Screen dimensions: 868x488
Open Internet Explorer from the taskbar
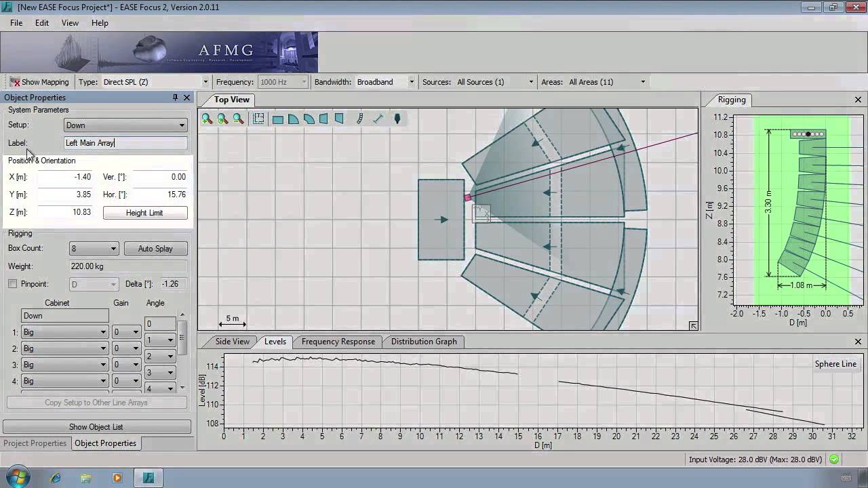56,478
